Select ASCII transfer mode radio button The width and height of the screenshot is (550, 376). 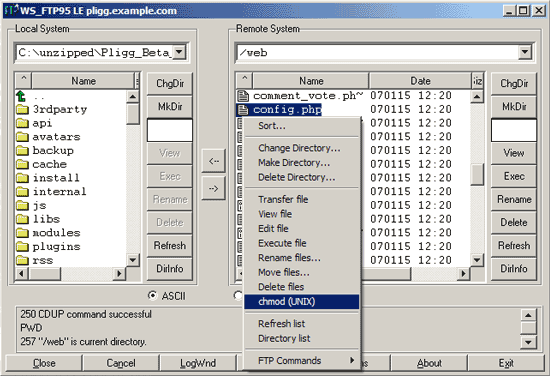[x=153, y=296]
